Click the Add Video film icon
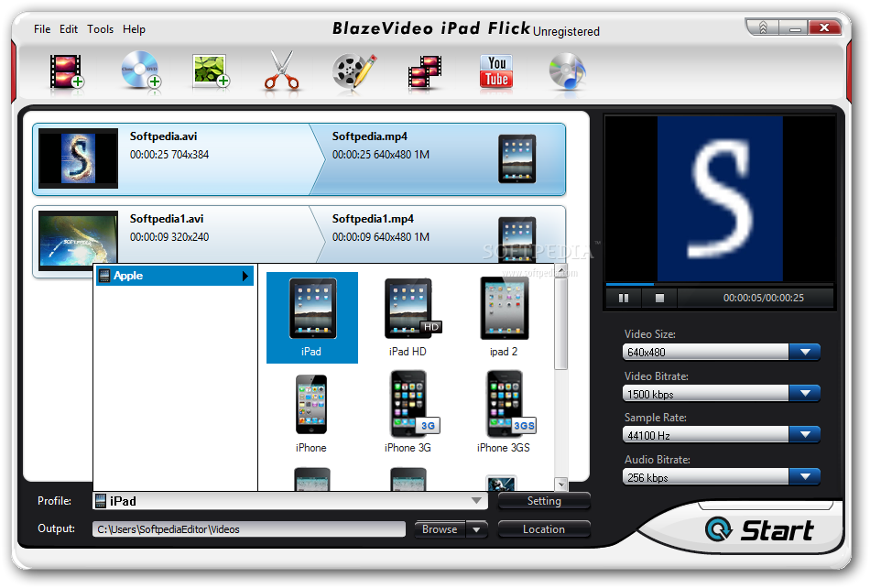The image size is (870, 588). (x=66, y=71)
